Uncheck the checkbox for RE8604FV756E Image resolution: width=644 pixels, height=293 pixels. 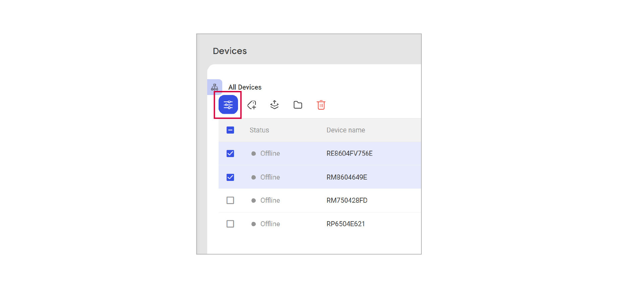point(230,154)
